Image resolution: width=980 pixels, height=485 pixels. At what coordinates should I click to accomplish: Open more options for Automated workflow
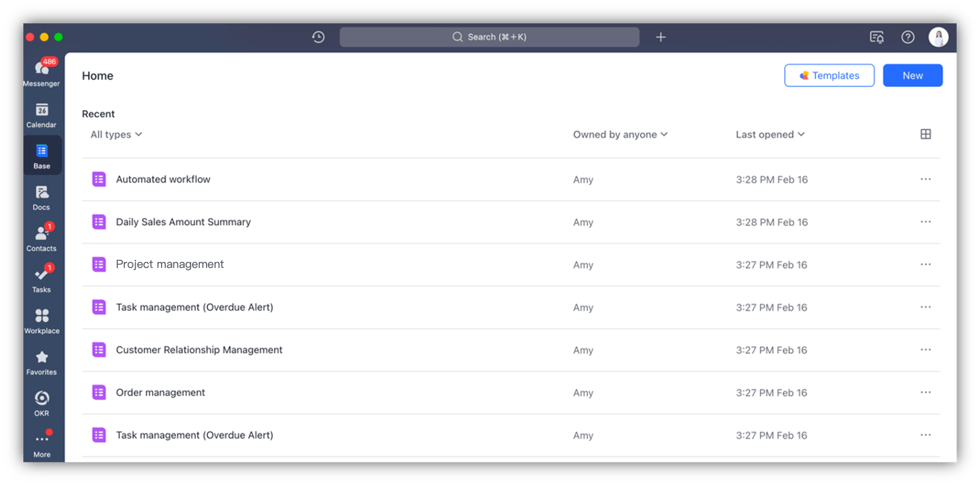pyautogui.click(x=925, y=179)
